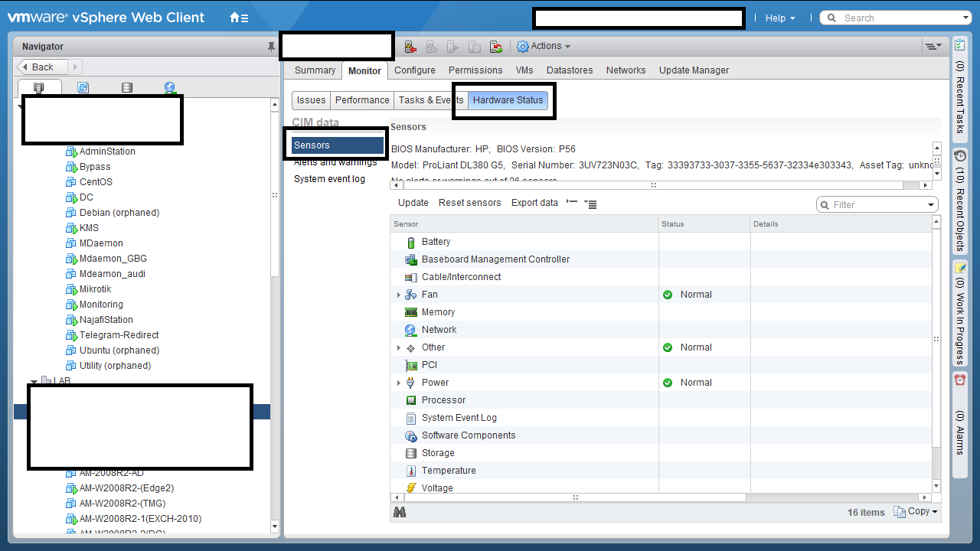Open System event log in CIM data
Image resolution: width=980 pixels, height=551 pixels.
329,179
